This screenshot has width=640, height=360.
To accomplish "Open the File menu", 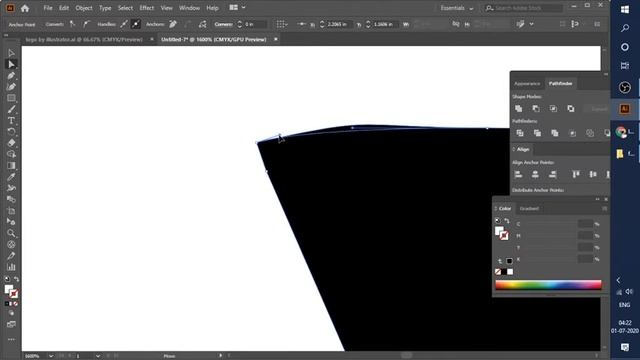I will 48,8.
